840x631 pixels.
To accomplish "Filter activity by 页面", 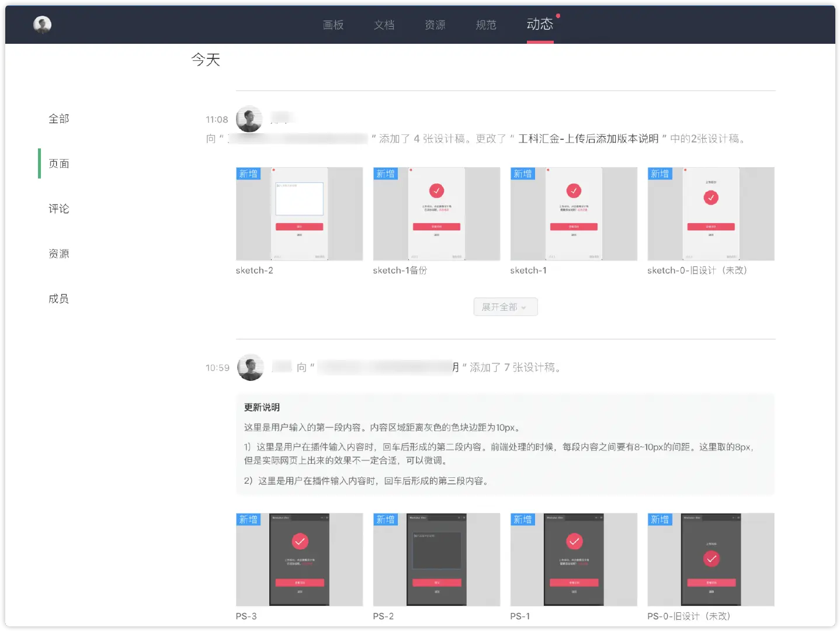I will 58,164.
